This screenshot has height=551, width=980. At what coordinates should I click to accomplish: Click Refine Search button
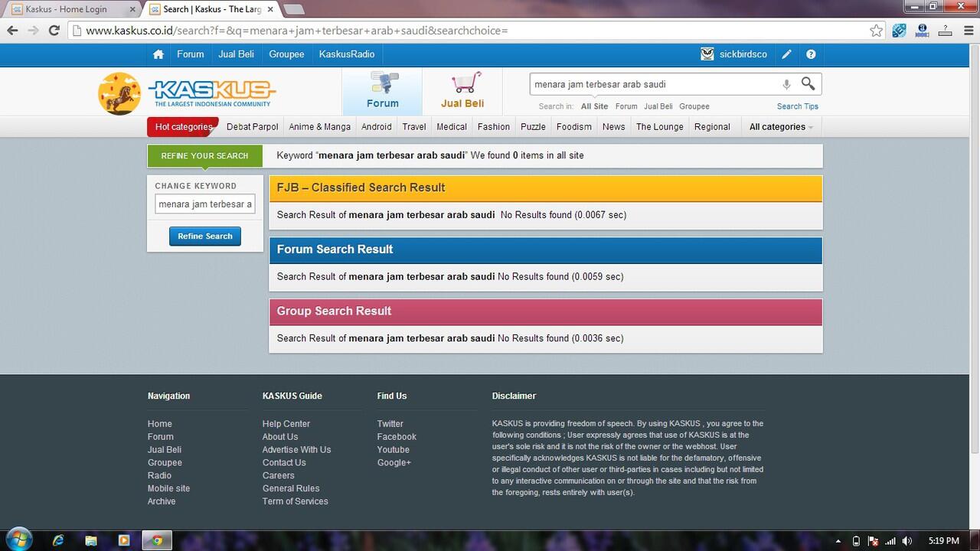[x=205, y=236]
